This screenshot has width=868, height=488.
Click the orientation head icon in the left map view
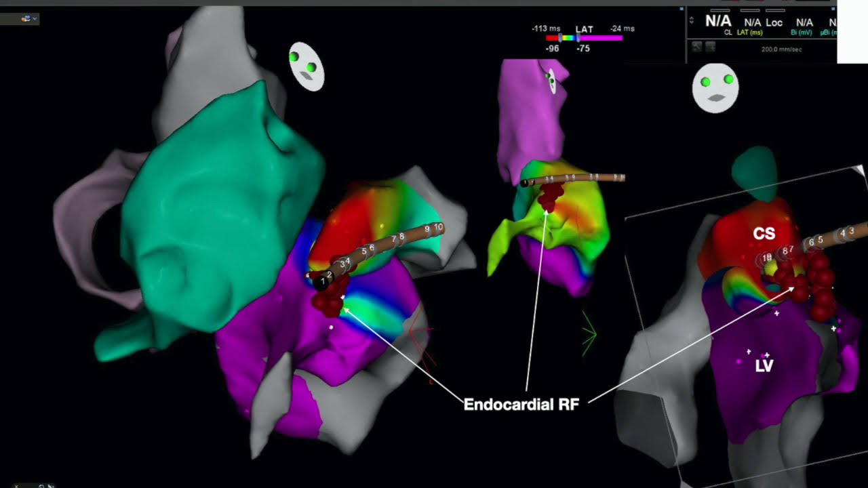[x=306, y=66]
